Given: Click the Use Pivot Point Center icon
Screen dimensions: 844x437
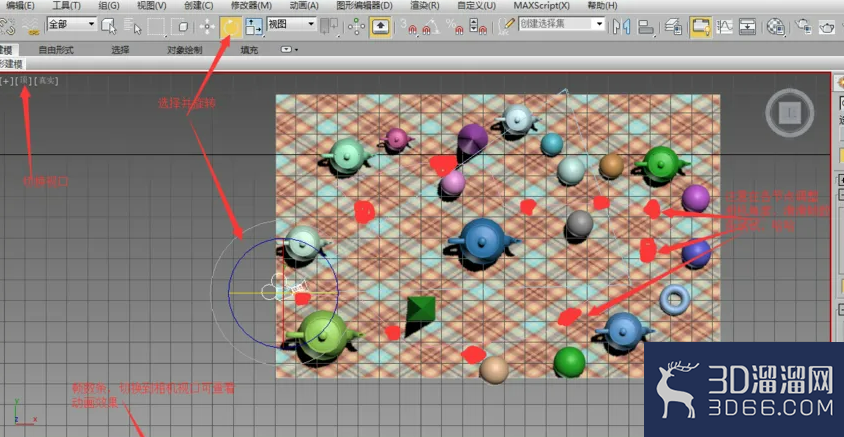Looking at the screenshot, I should (329, 27).
